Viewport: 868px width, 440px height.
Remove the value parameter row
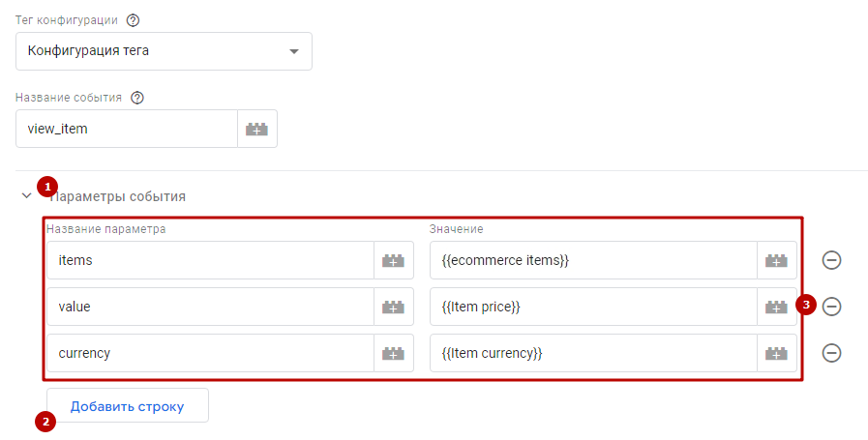(x=831, y=306)
